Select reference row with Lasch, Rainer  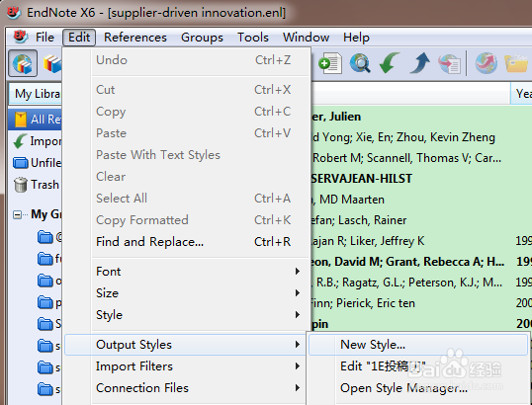tap(421, 220)
